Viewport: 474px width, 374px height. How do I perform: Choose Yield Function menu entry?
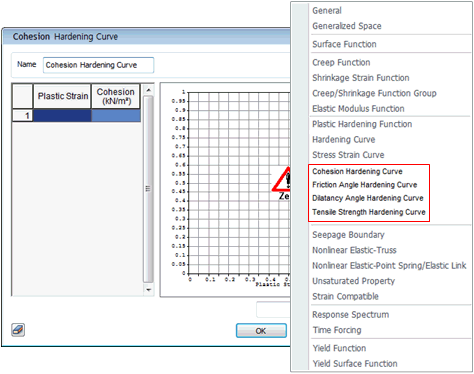pyautogui.click(x=339, y=348)
